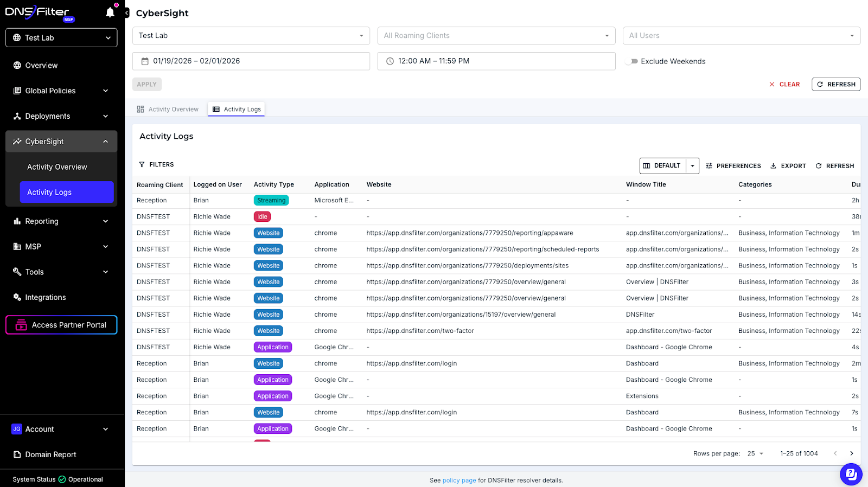868x487 pixels.
Task: Click the Filters funnel icon
Action: click(x=142, y=164)
